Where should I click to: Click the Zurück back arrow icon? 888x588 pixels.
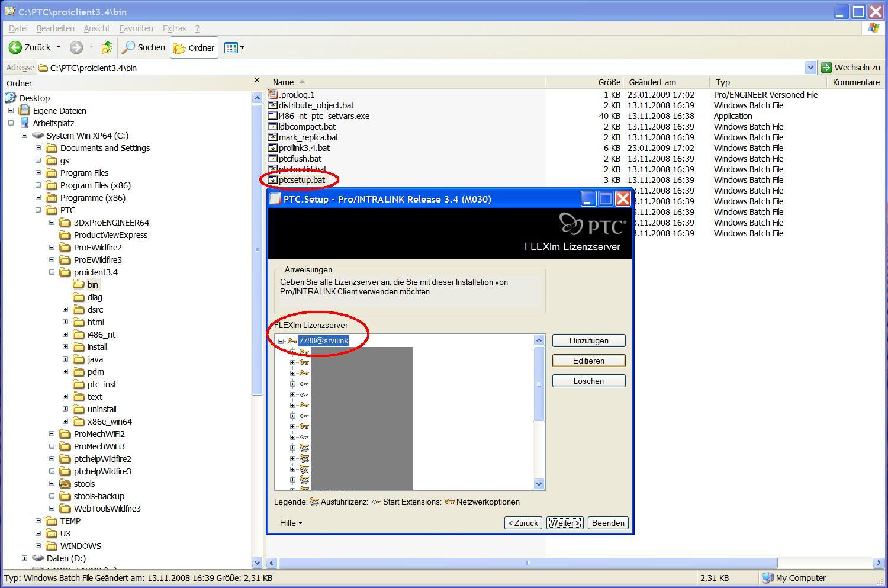(x=15, y=47)
